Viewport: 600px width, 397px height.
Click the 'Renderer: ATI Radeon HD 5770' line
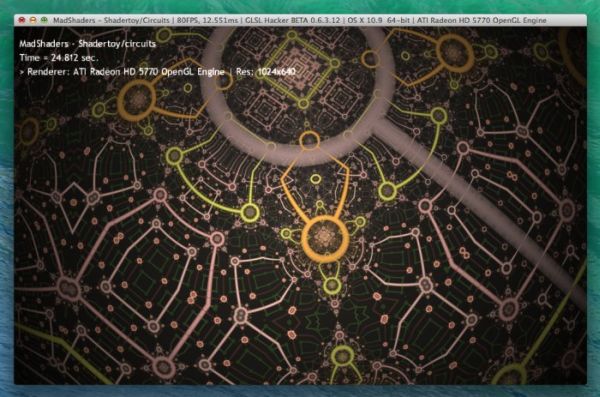click(x=122, y=72)
